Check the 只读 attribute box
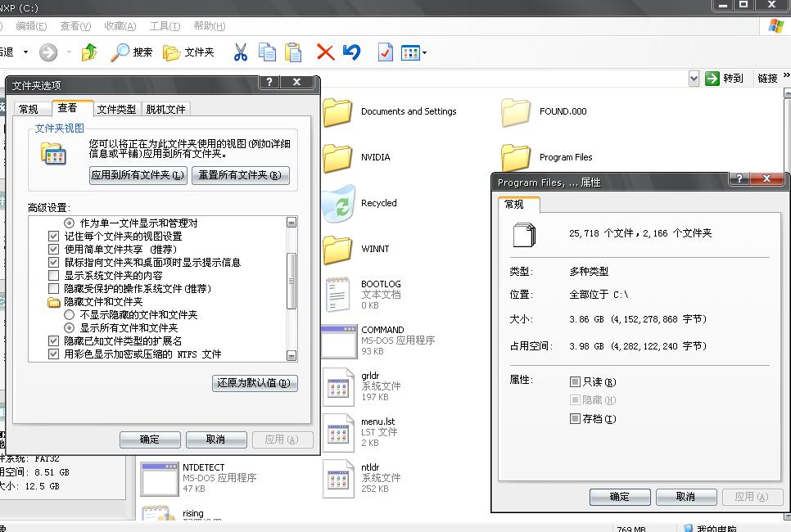Image resolution: width=791 pixels, height=532 pixels. pyautogui.click(x=575, y=382)
